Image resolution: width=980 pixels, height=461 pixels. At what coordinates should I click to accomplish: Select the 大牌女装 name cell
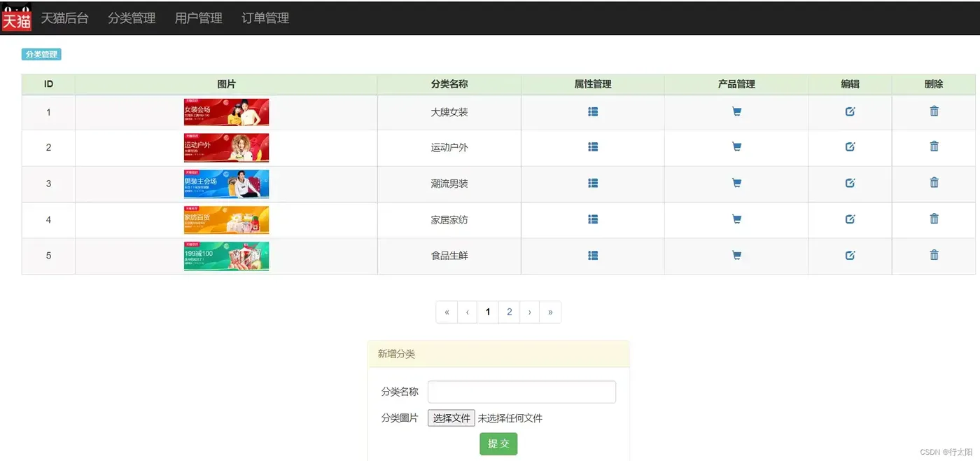click(x=449, y=112)
